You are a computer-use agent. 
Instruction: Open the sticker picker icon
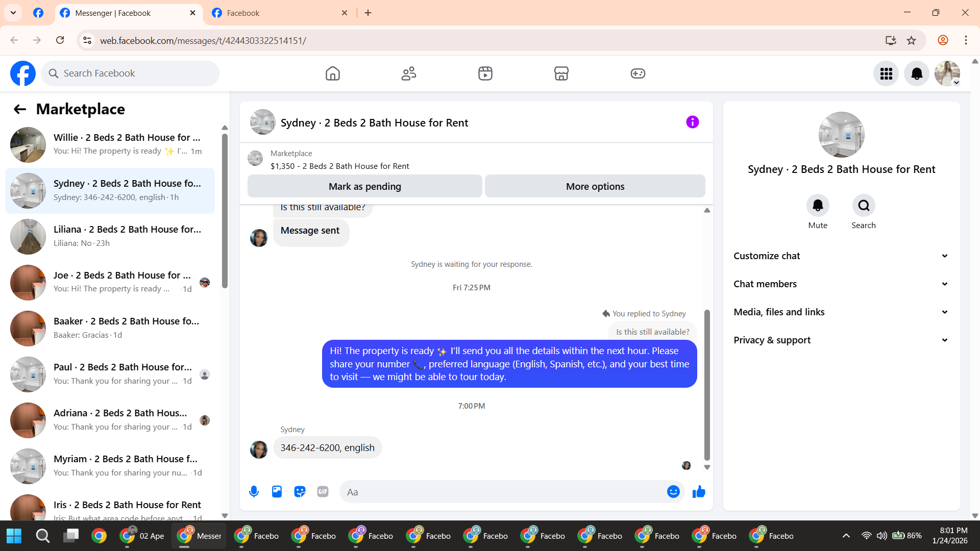point(300,492)
